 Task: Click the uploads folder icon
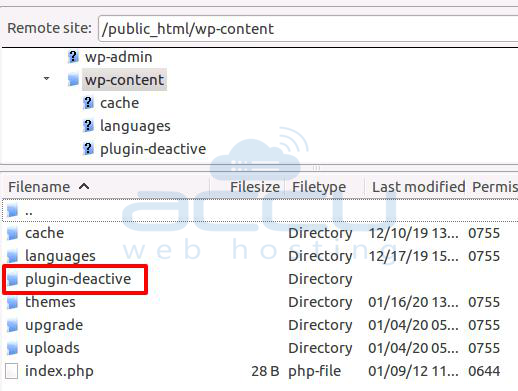click(12, 349)
